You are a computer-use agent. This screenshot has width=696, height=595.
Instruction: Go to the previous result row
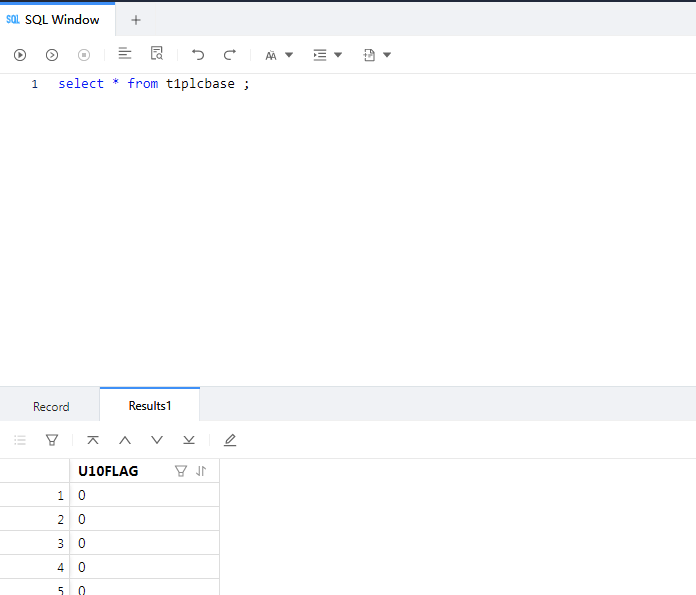[x=125, y=440]
